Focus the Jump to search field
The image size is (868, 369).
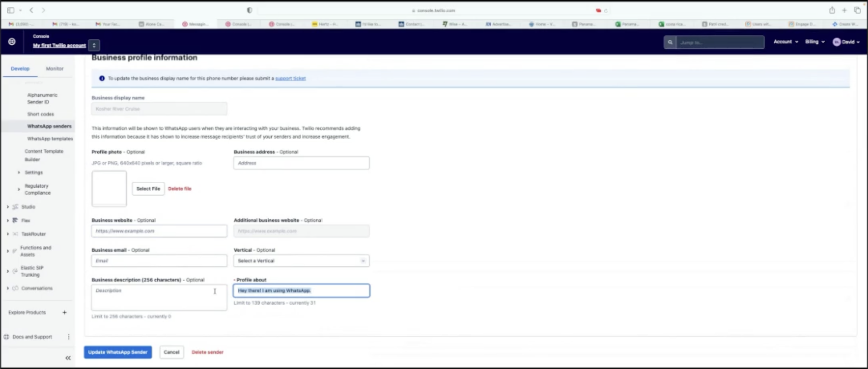click(x=720, y=42)
